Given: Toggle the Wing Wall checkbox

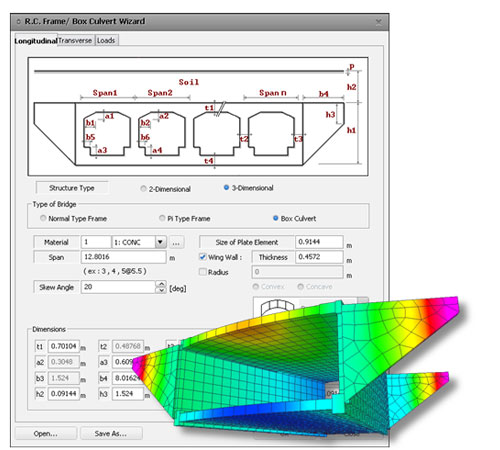Looking at the screenshot, I should tap(202, 257).
